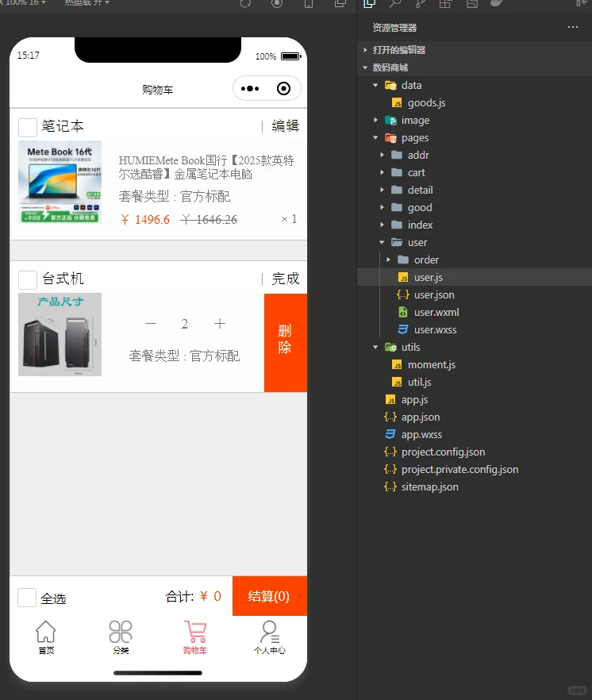Expand the addr folder arrow

(x=382, y=155)
